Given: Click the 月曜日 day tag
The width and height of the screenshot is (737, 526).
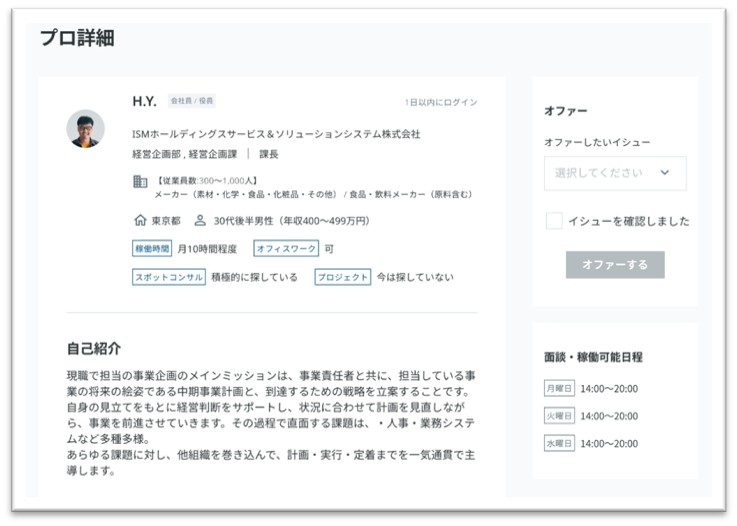Looking at the screenshot, I should coord(559,388).
